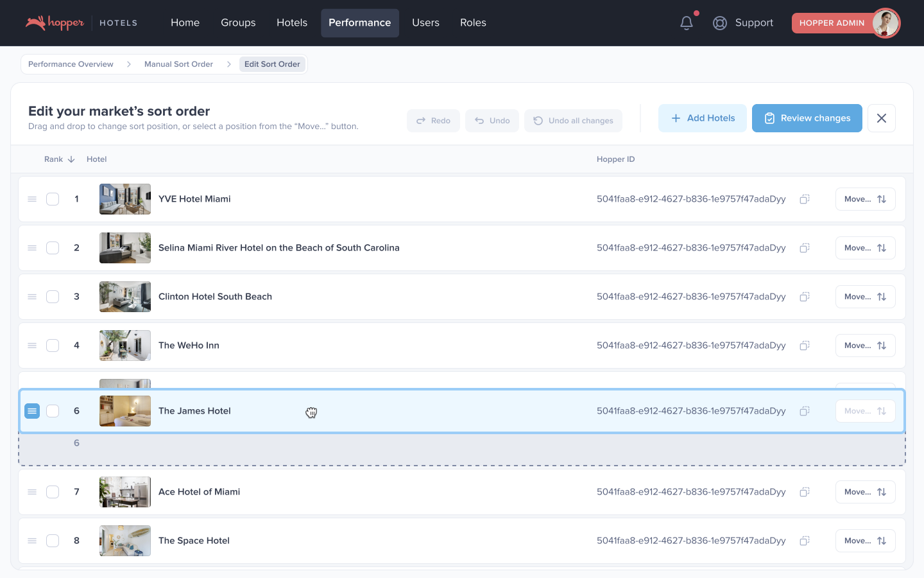Copy Hopper ID for Ace Hotel of Miami
924x578 pixels.
pos(804,492)
